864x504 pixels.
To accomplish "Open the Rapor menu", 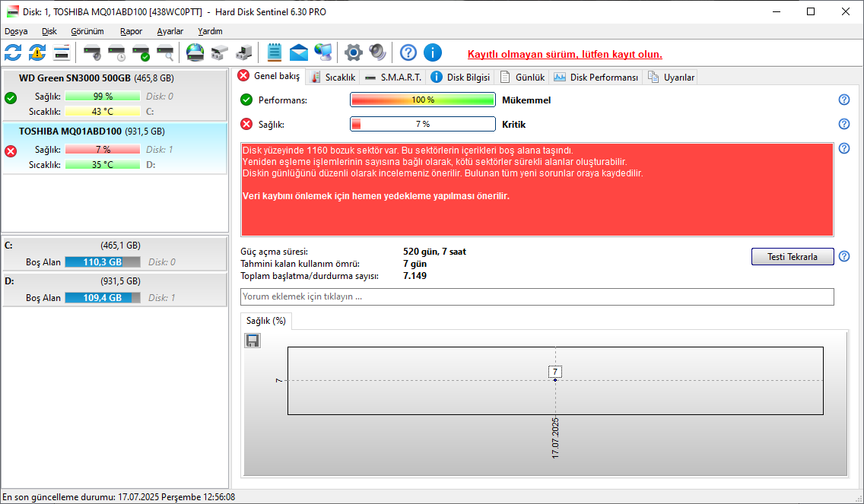I will [x=131, y=31].
